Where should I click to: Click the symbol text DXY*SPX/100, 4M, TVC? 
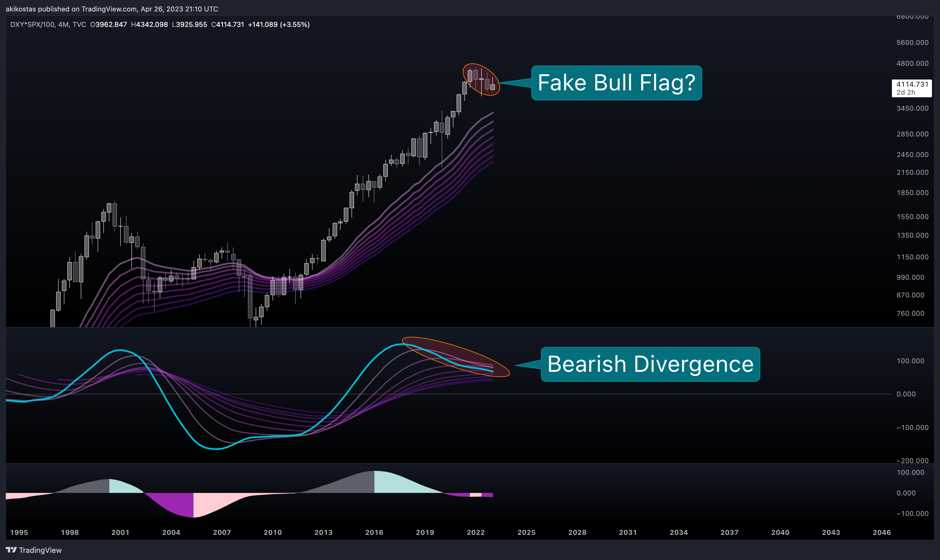click(48, 25)
